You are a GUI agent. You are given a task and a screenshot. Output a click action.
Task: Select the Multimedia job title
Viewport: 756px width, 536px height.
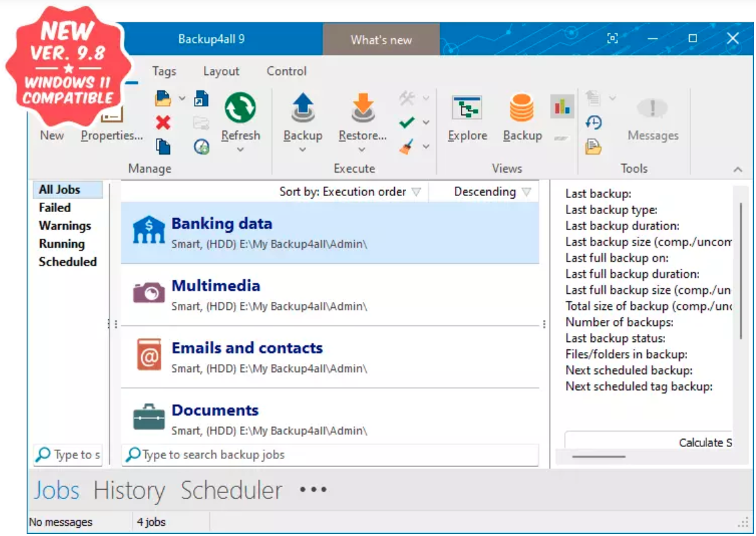point(215,286)
